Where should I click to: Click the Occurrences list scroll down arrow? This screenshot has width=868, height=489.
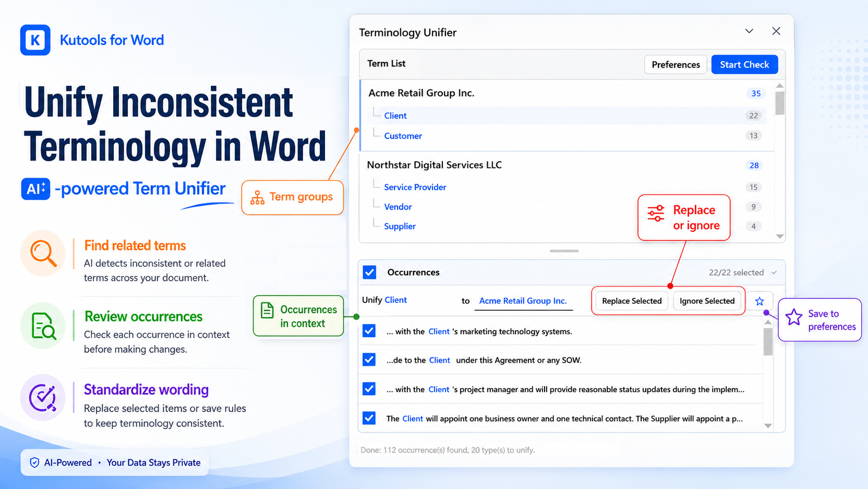(768, 426)
